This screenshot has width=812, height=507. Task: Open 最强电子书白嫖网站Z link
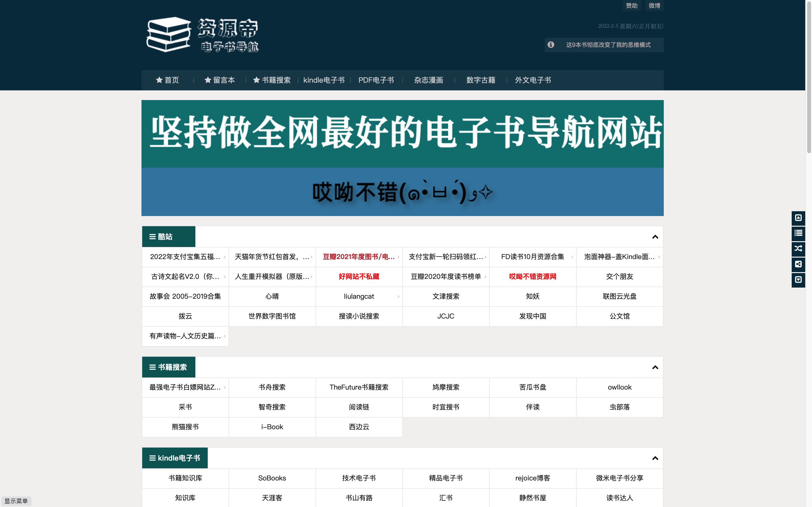pos(185,387)
